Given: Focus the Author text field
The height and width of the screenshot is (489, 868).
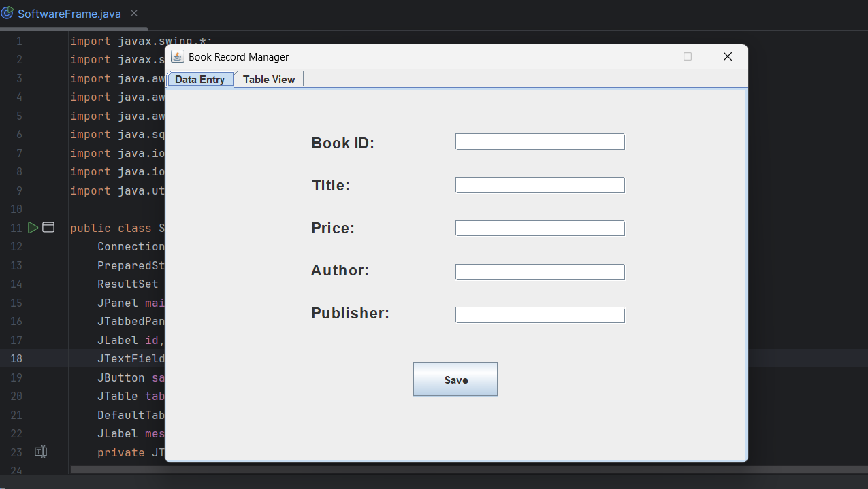Looking at the screenshot, I should click(540, 271).
